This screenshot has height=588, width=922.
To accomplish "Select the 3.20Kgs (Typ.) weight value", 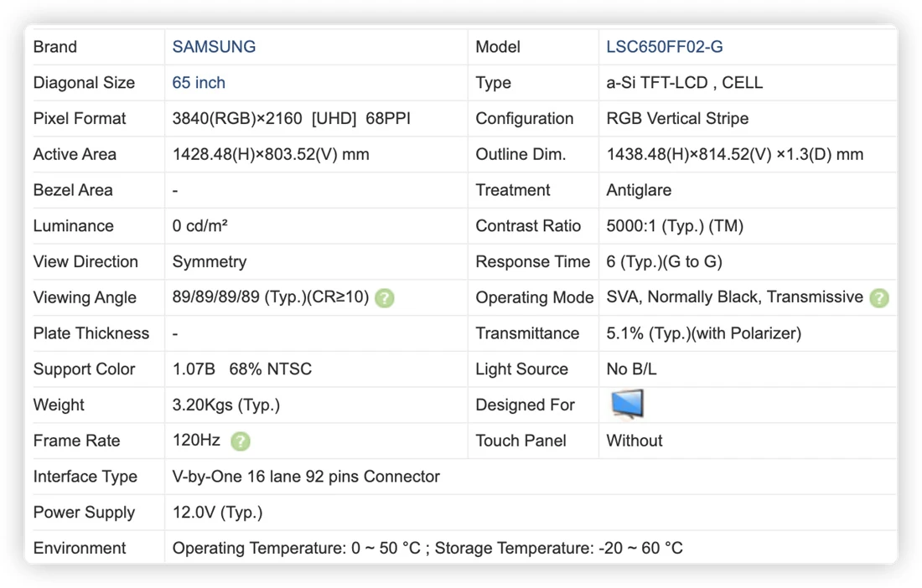I will [225, 405].
